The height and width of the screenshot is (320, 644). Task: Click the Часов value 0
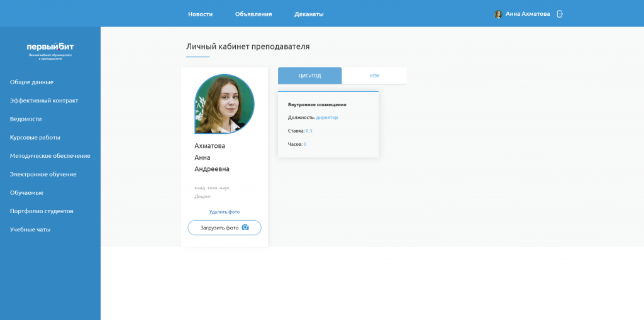305,144
